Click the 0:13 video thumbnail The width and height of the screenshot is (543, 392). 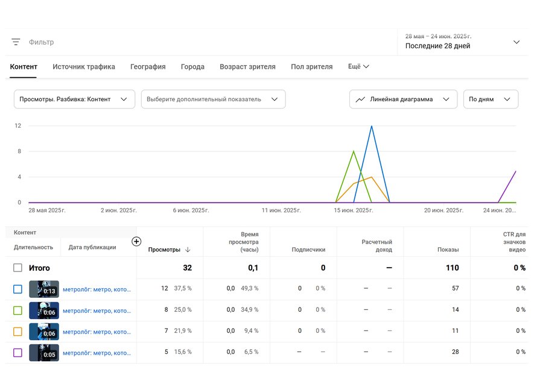pos(43,289)
